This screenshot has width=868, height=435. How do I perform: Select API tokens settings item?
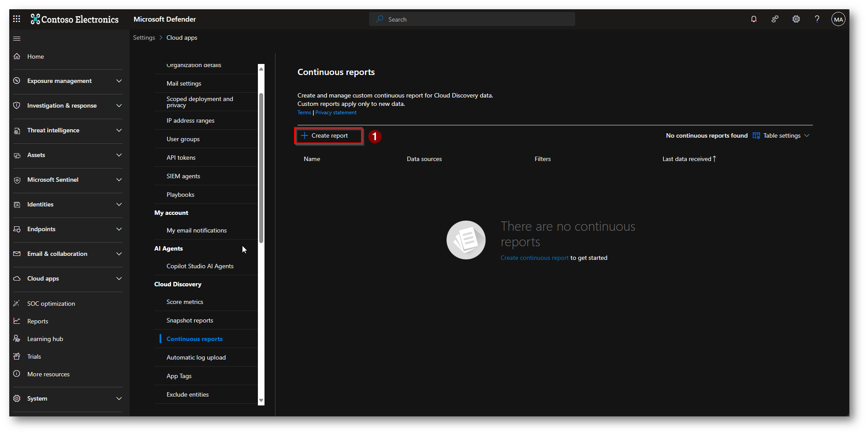click(181, 157)
